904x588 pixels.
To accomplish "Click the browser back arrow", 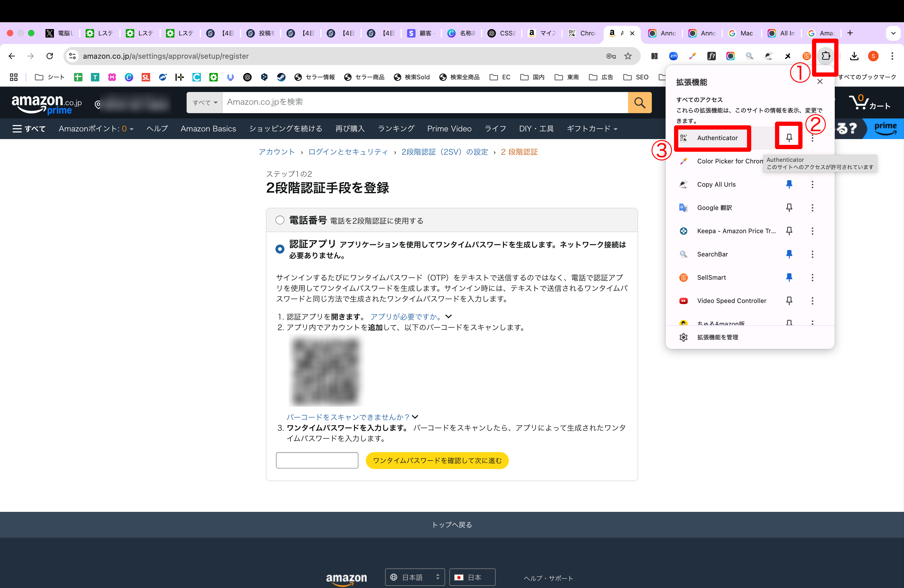I will point(12,56).
